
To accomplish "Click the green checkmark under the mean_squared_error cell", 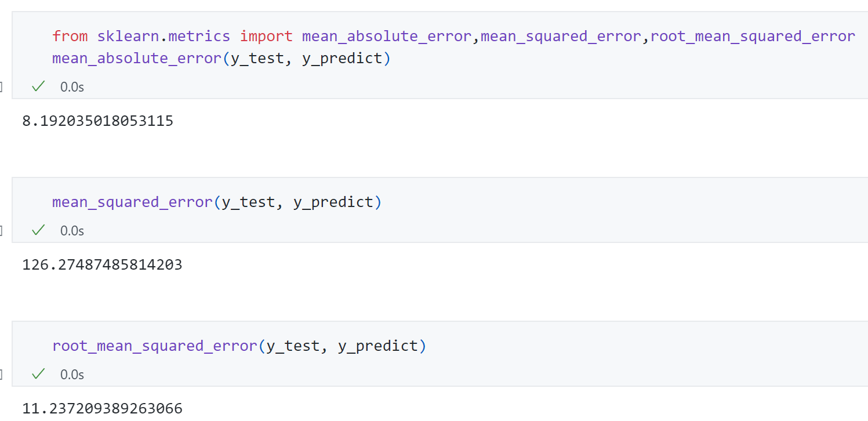I will [x=38, y=230].
